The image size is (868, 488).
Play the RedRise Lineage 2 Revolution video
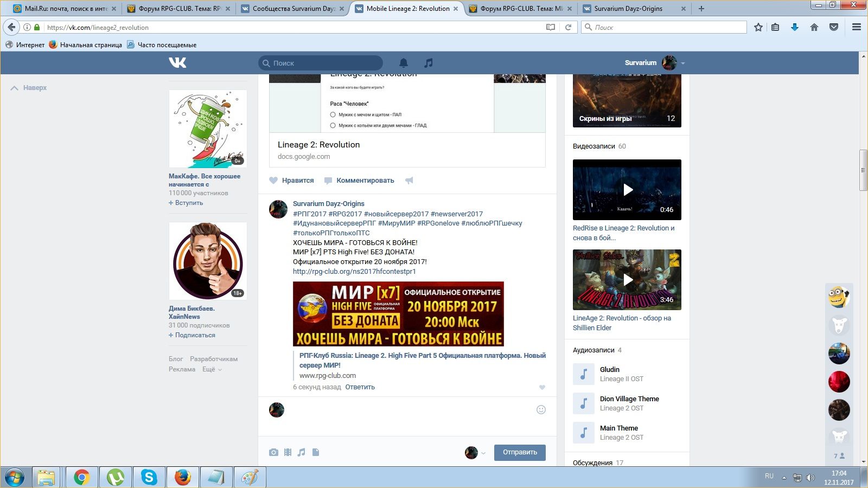coord(627,190)
